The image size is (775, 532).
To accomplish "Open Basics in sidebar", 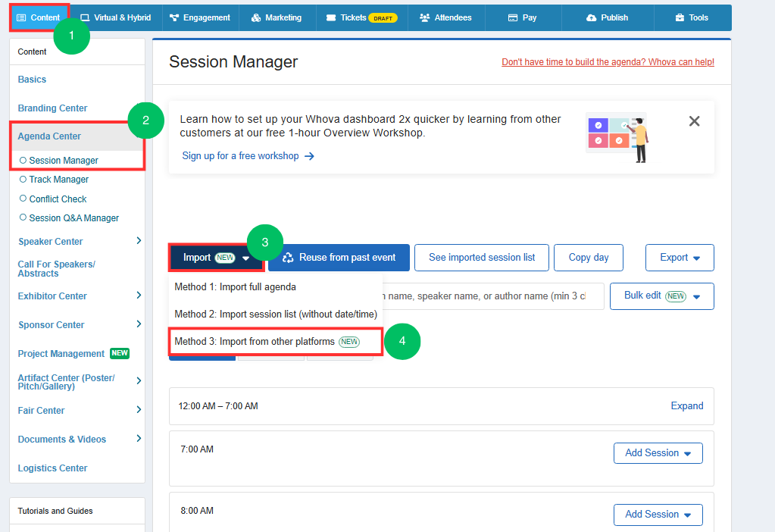I will click(32, 80).
